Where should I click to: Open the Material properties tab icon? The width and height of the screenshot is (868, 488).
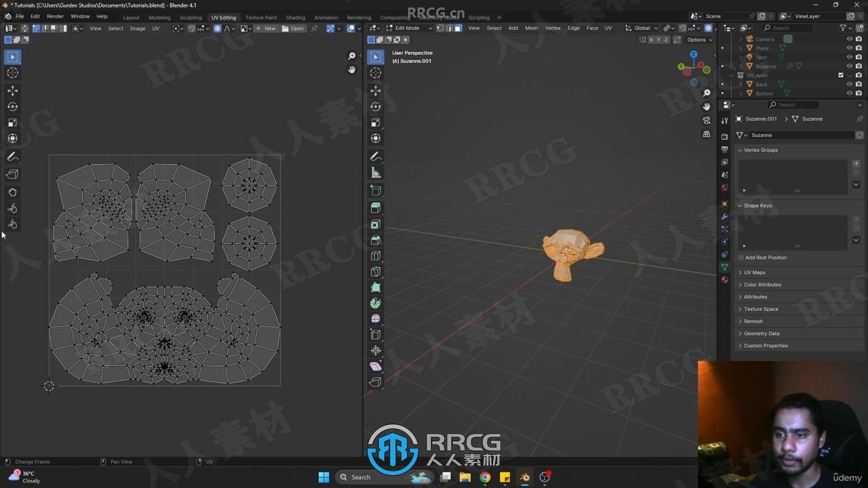pyautogui.click(x=724, y=280)
